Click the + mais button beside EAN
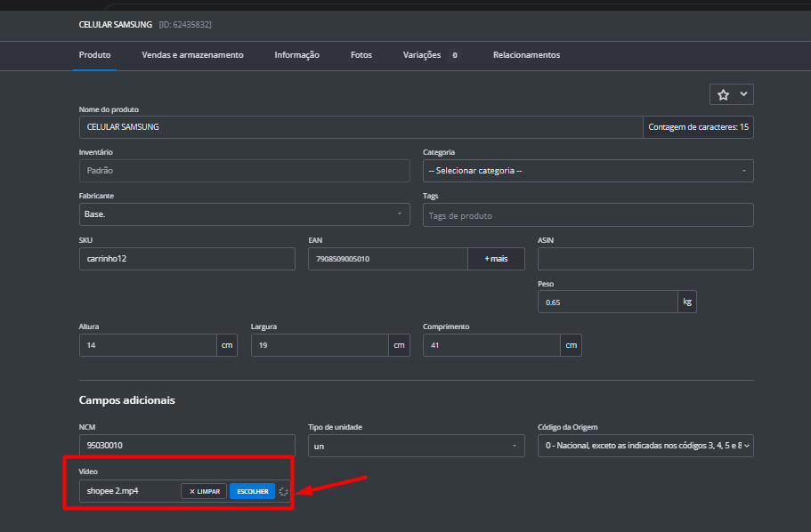Screen dimensions: 811x532 (496, 259)
